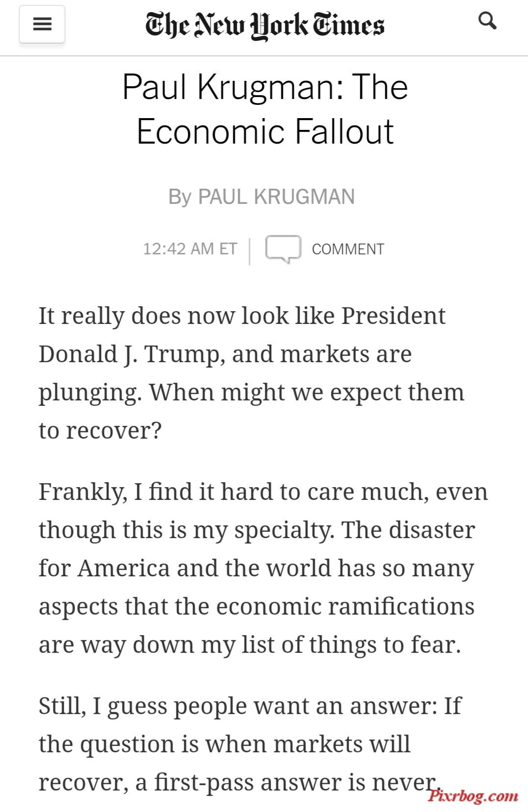This screenshot has width=528, height=812.
Task: Click the words Economic Fallout in the headline
Action: point(265,131)
